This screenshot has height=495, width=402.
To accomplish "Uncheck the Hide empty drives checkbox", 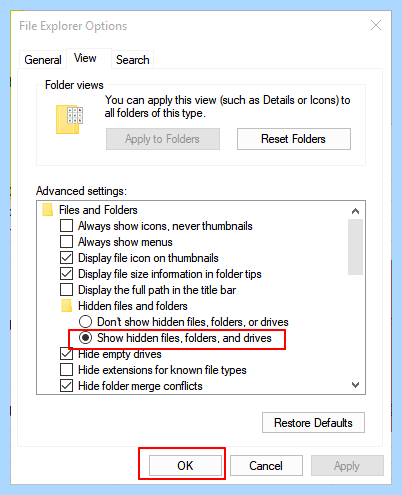I will [66, 354].
